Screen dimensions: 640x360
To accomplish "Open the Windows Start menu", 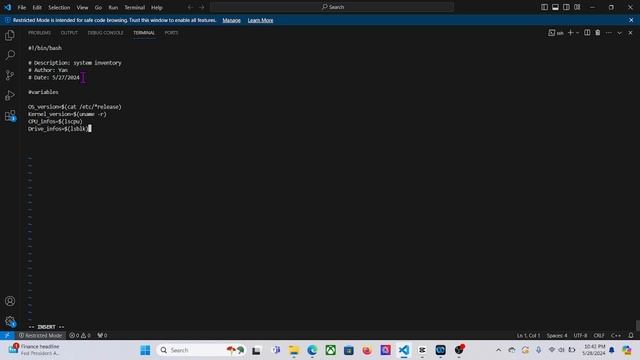I will tap(145, 350).
